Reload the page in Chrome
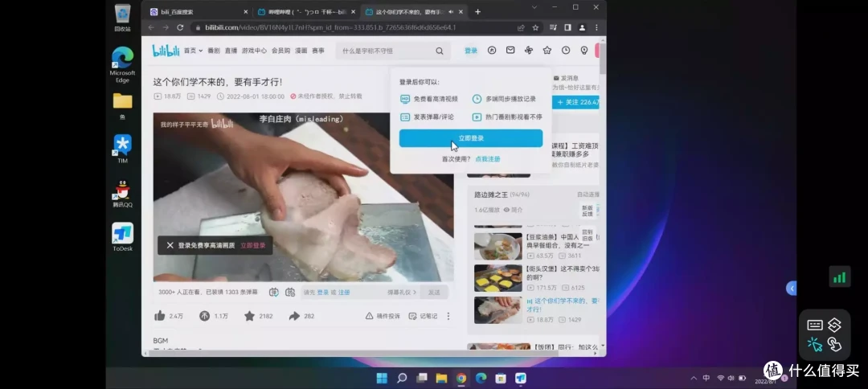The image size is (868, 389). 180,27
